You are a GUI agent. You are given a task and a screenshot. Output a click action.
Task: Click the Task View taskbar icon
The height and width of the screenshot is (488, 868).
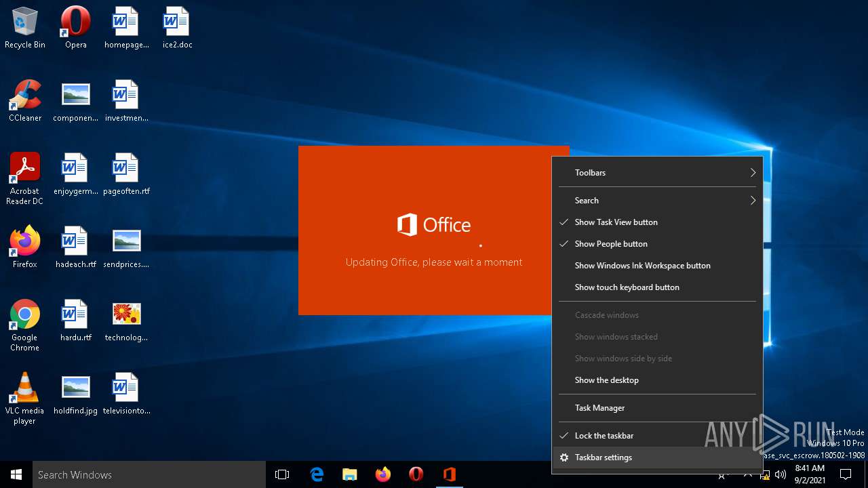pos(282,474)
